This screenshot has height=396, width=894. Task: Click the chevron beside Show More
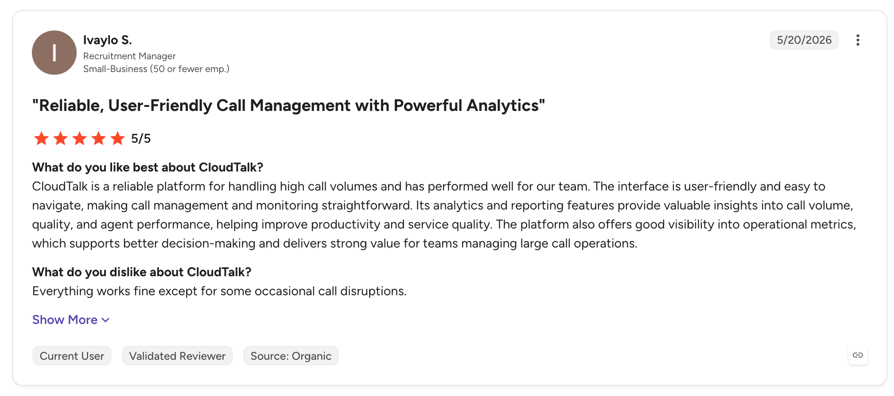coord(105,320)
